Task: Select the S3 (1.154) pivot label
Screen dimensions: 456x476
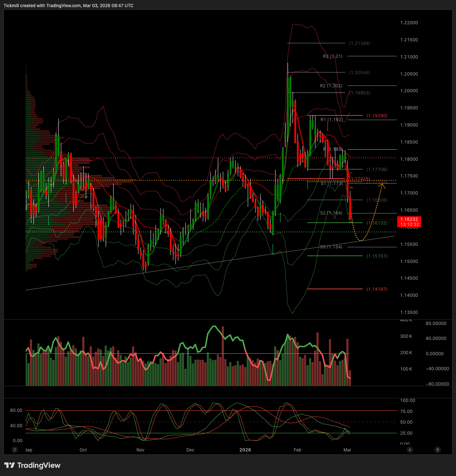Action: 331,247
